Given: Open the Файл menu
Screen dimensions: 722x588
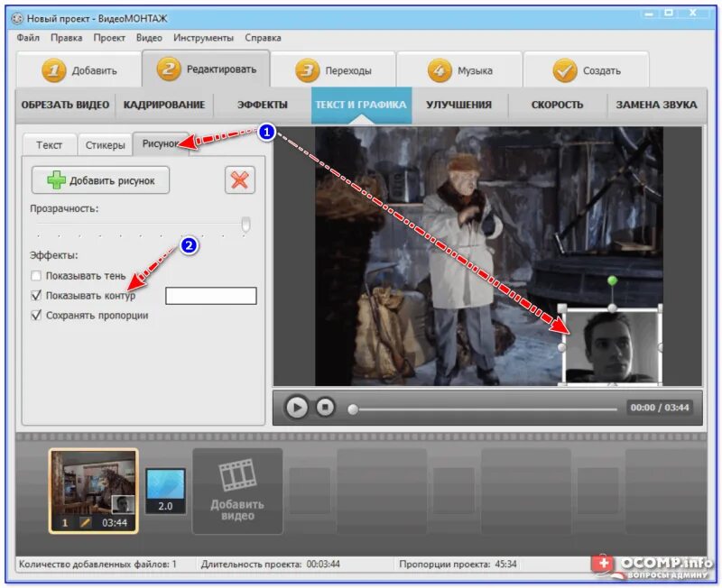Looking at the screenshot, I should pos(28,38).
